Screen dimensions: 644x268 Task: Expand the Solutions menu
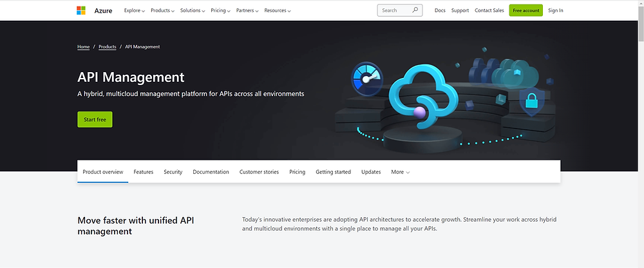[192, 11]
